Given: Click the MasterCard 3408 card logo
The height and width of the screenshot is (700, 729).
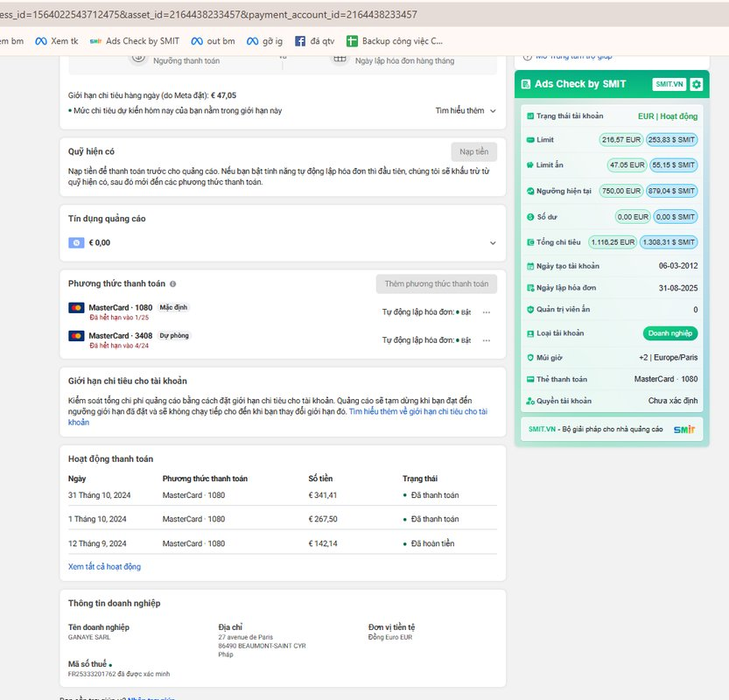Looking at the screenshot, I should click(x=76, y=336).
